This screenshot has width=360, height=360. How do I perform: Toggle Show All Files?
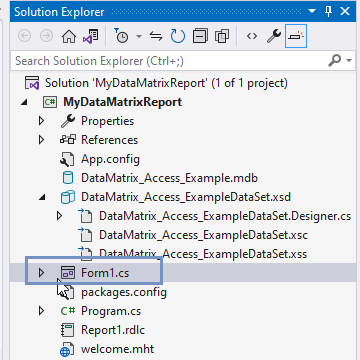click(222, 36)
